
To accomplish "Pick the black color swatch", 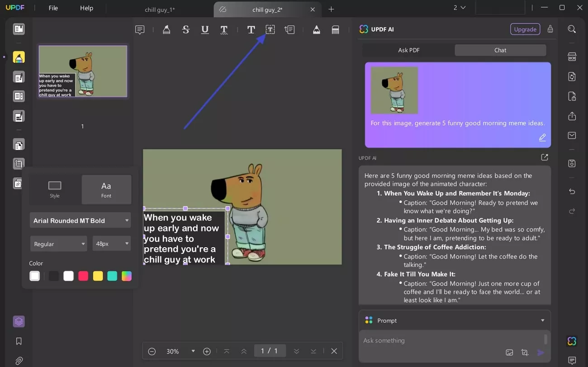I will point(54,276).
